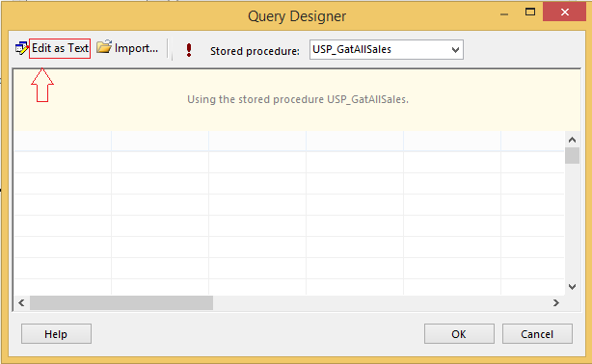This screenshot has height=364, width=592.
Task: Maximize the Query Designer window
Action: 530,13
